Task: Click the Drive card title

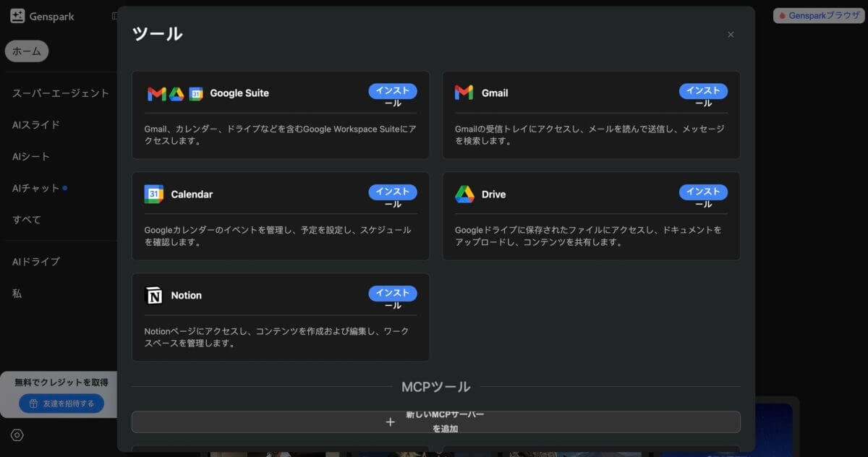Action: [494, 195]
